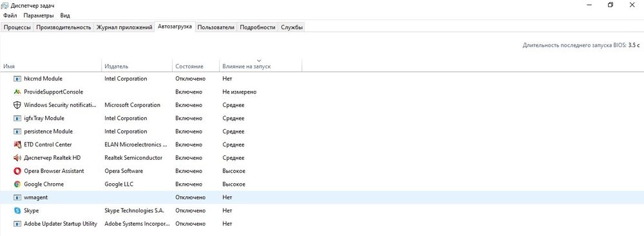Click the Skype icon
644x236 pixels.
(17, 210)
